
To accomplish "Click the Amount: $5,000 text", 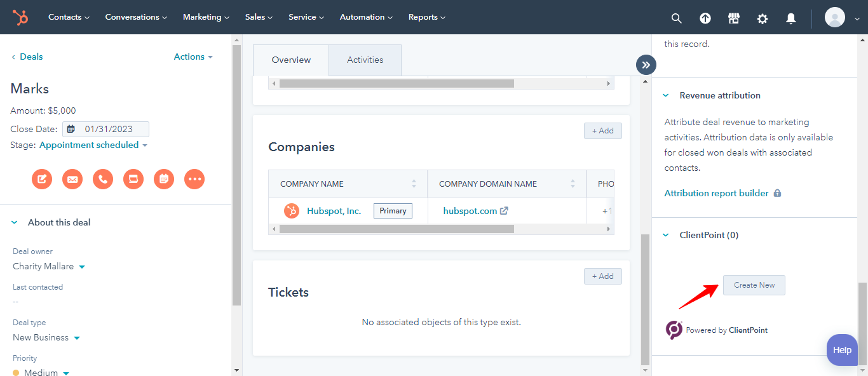I will [x=43, y=111].
